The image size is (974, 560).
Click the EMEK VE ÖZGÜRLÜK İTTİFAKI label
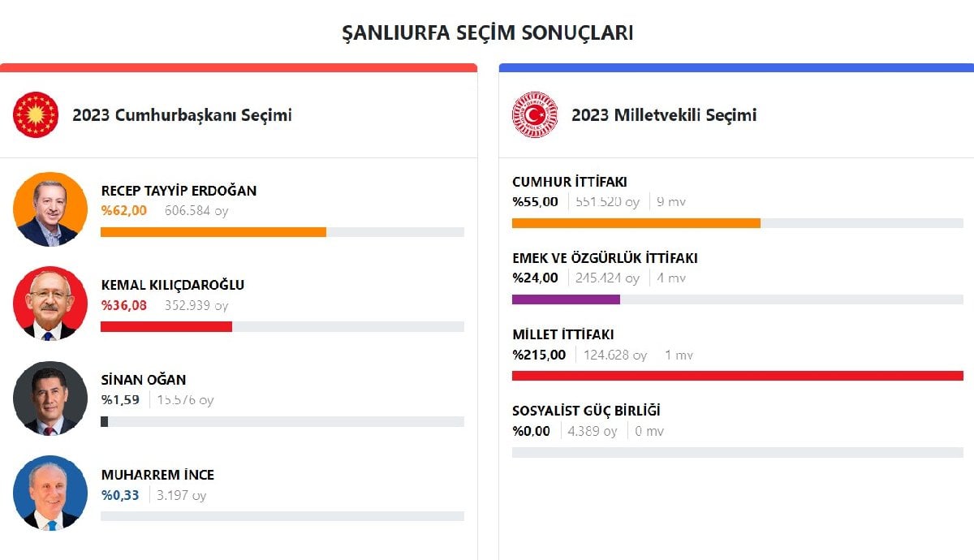click(605, 258)
